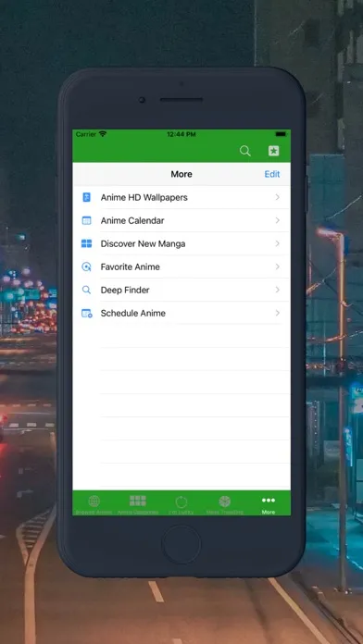
Task: Tap the search magnifier in green header
Action: pyautogui.click(x=245, y=151)
